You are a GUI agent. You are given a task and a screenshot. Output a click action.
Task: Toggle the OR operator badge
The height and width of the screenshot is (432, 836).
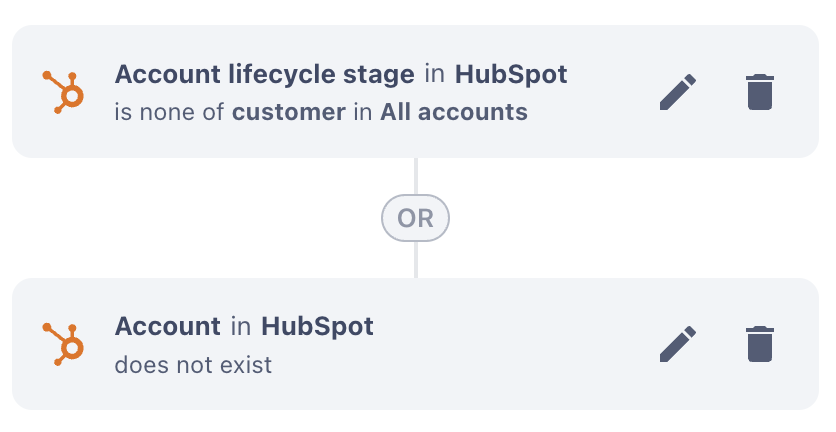click(x=416, y=218)
